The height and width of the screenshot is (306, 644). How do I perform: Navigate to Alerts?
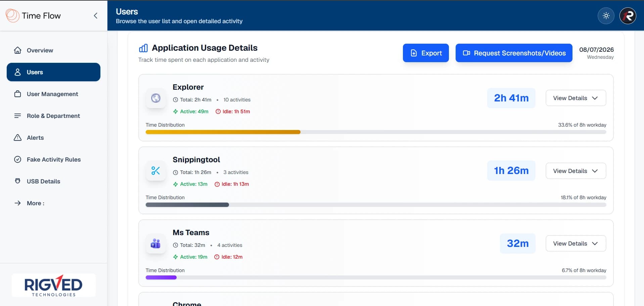(x=53, y=138)
